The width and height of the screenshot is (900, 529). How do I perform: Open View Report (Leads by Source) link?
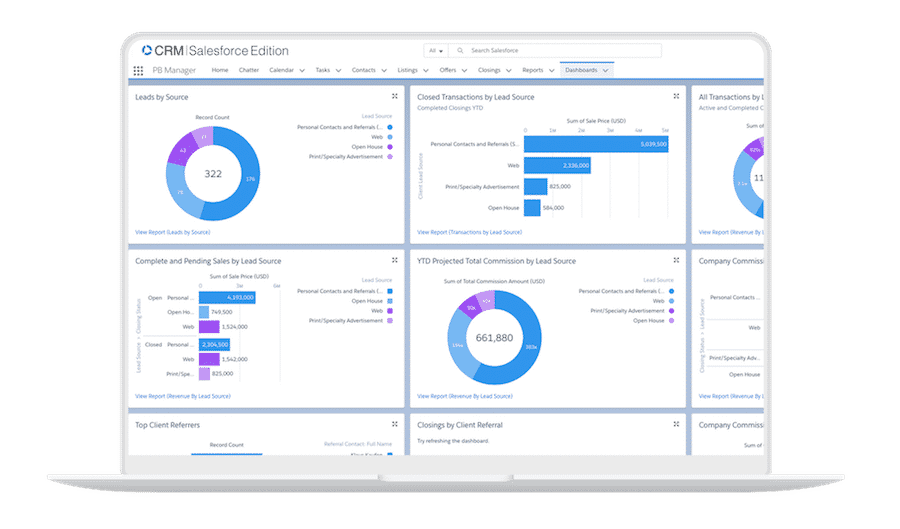(x=172, y=232)
